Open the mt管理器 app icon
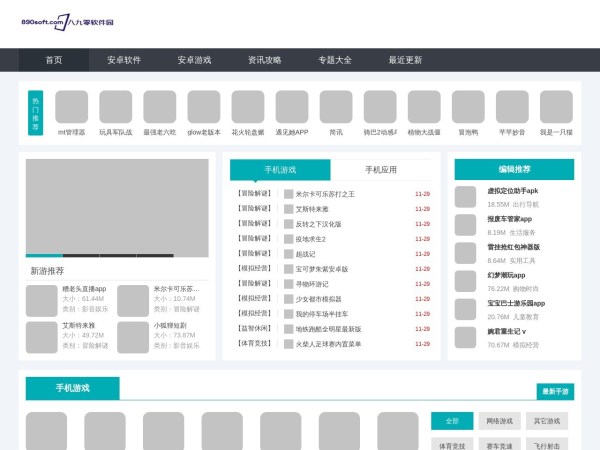This screenshot has height=450, width=600. (71, 107)
